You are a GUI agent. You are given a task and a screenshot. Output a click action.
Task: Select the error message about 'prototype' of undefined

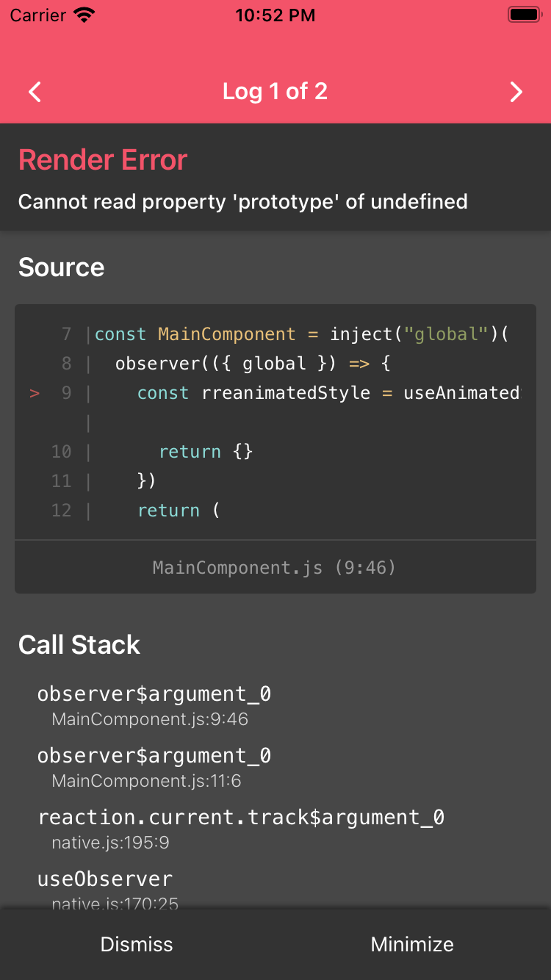[244, 202]
